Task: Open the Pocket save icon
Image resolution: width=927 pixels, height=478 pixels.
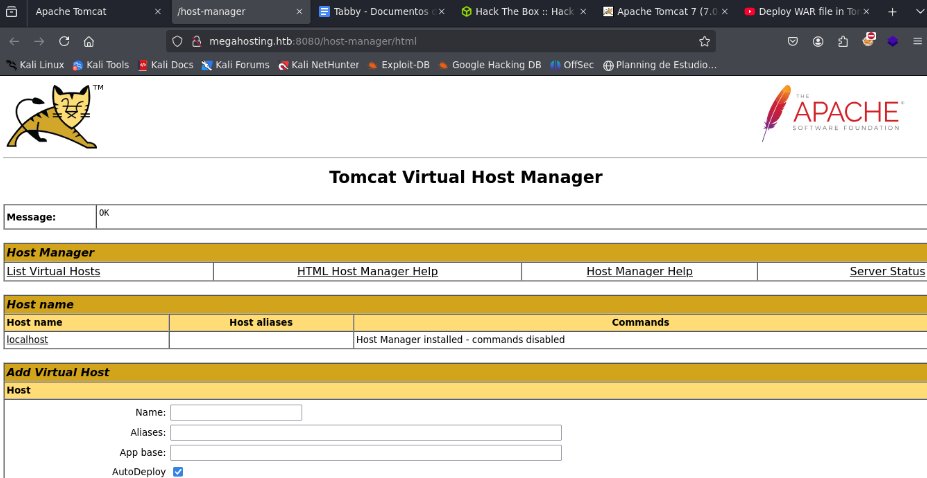Action: pyautogui.click(x=793, y=41)
